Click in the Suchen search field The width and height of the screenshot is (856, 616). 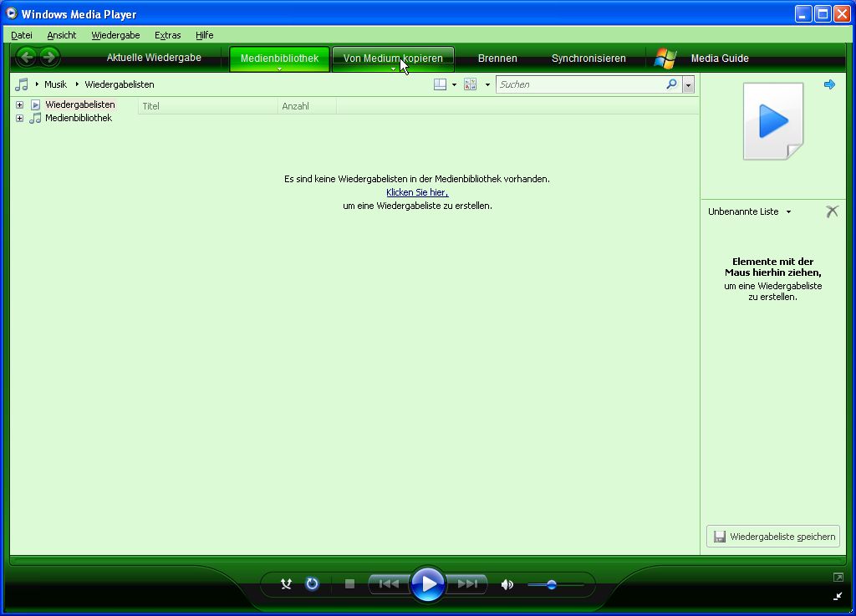coord(580,84)
